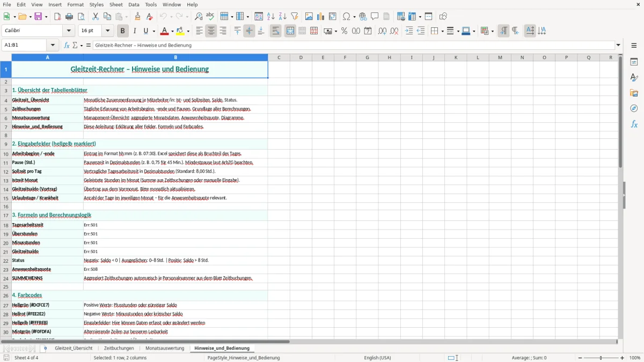Open Find and Replace icon
Screen dimensions: 644x362
coord(199,17)
